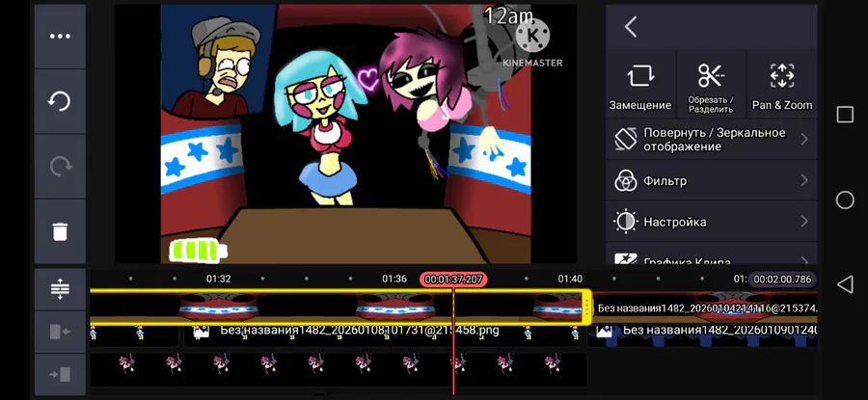This screenshot has height=400, width=868.
Task: Tap the video preview canvas
Action: tap(346, 134)
